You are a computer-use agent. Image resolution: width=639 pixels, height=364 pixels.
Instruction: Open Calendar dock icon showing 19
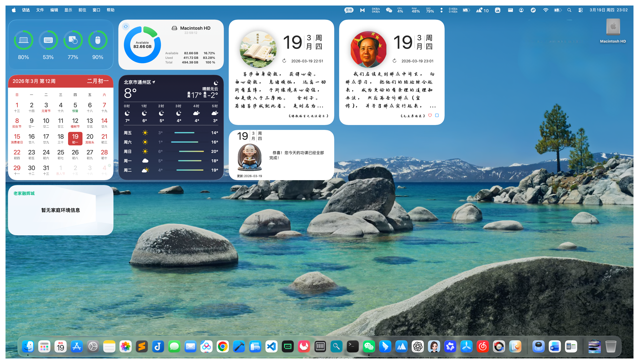[61, 347]
